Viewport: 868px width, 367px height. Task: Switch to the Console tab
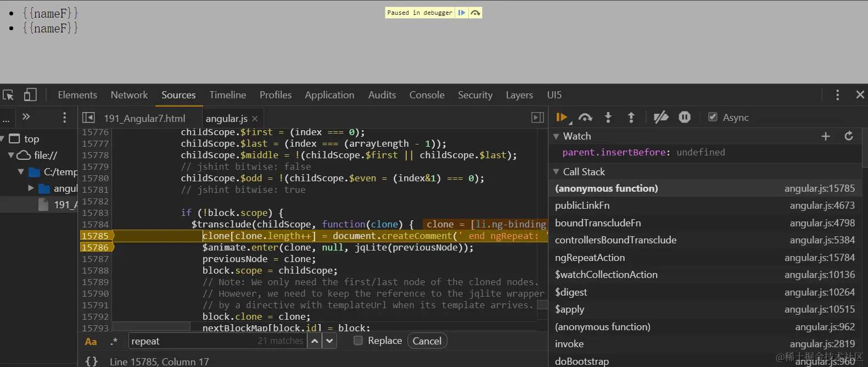pyautogui.click(x=427, y=95)
